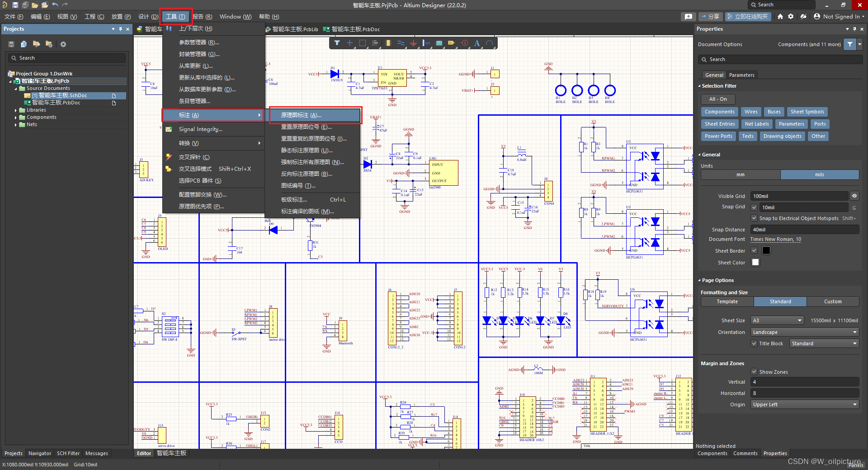Click the Place Part component icon

(388, 43)
